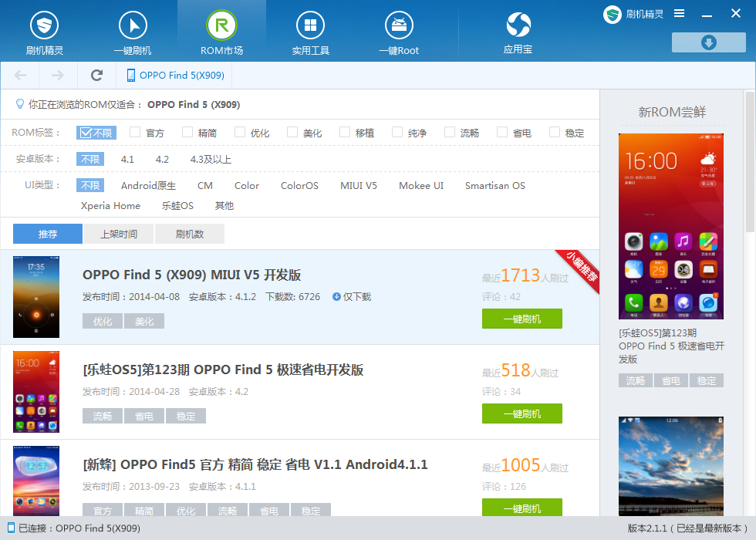Filter UI type by 乐蛙OS
Viewport: 756px width, 540px height.
[x=177, y=206]
